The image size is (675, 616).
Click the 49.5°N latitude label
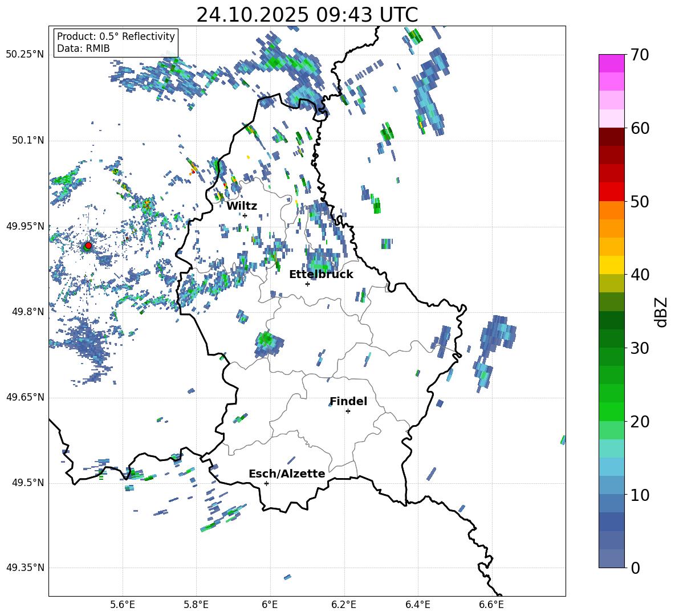[27, 483]
